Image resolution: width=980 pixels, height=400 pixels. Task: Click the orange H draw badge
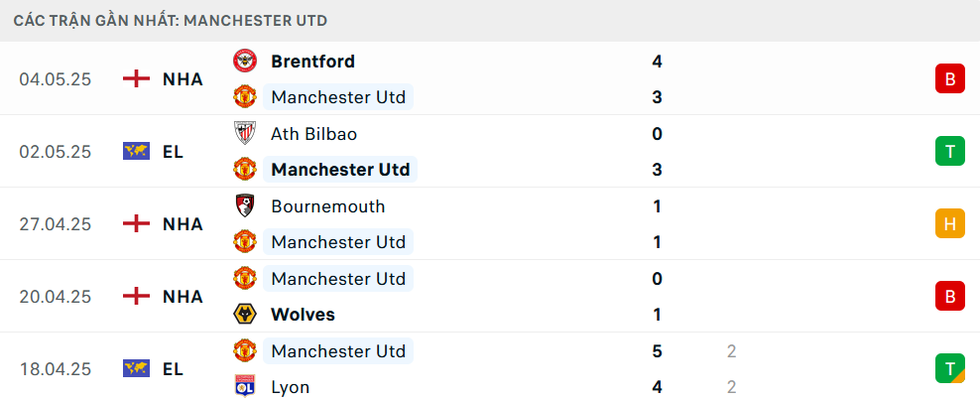tap(950, 223)
